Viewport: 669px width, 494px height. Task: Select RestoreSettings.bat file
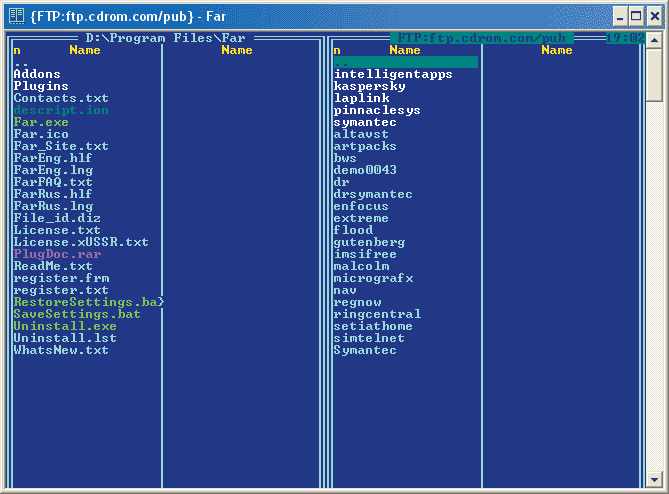tap(87, 302)
